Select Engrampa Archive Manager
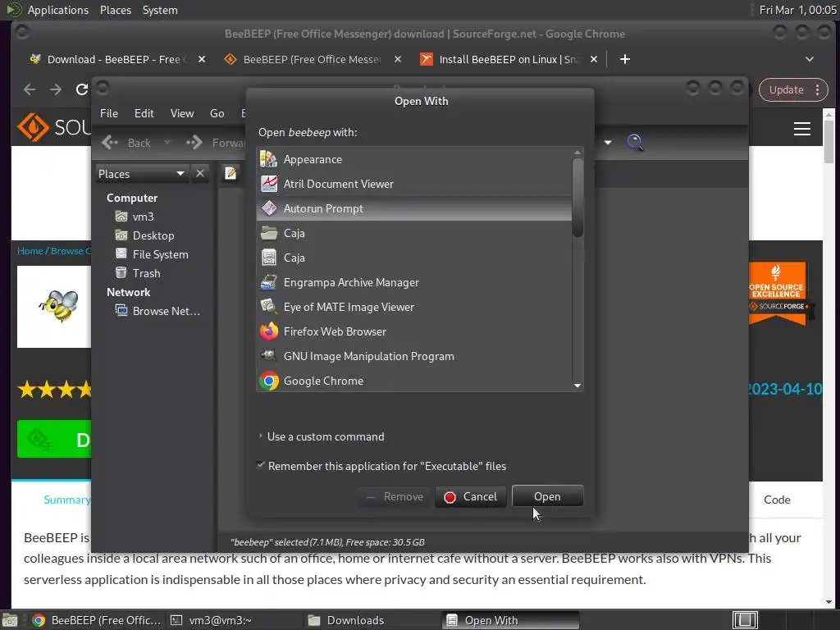 pyautogui.click(x=414, y=282)
